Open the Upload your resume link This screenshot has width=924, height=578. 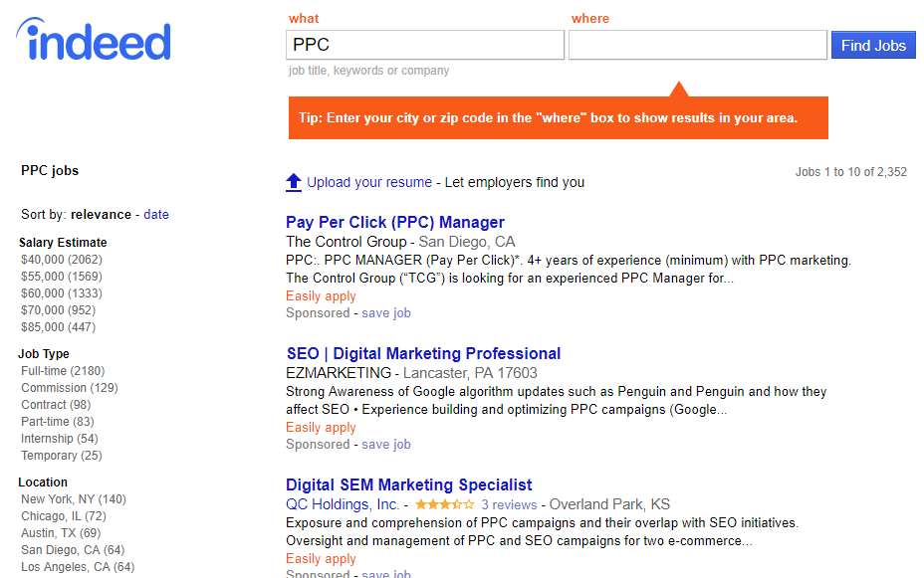(x=369, y=182)
